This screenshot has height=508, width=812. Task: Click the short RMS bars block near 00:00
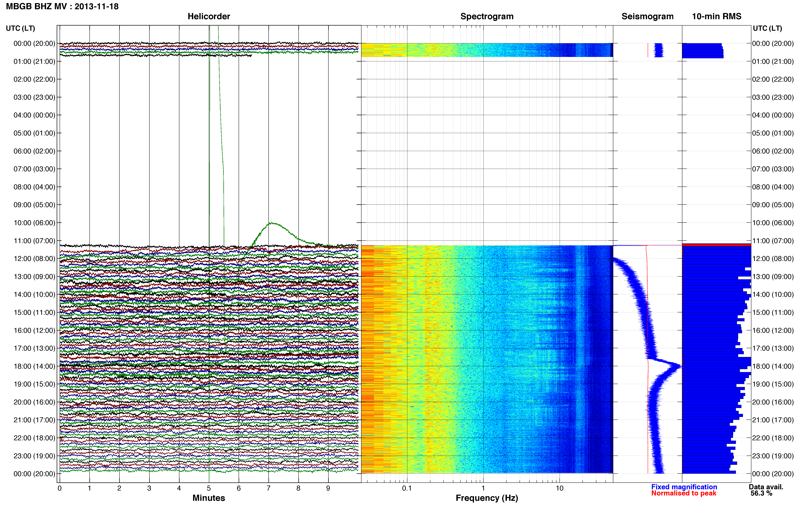point(703,51)
